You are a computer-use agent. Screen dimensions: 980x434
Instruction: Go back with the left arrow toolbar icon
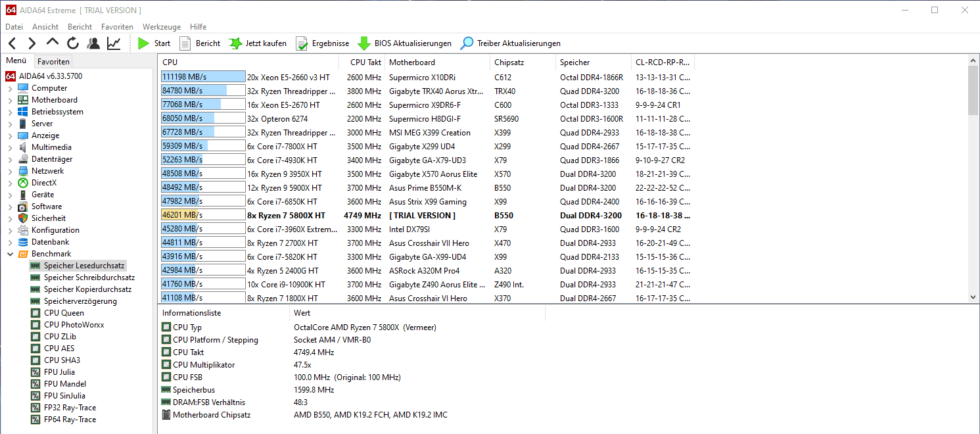[x=12, y=43]
